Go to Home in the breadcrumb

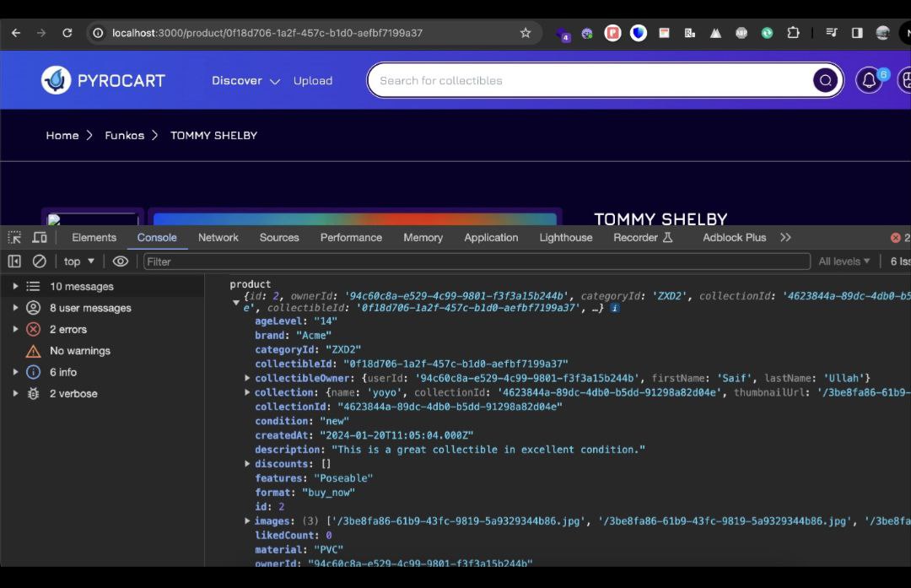pos(62,135)
